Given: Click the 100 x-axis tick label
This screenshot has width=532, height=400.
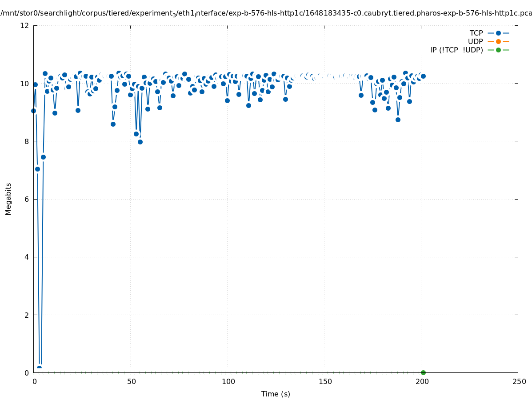Looking at the screenshot, I should (x=228, y=381).
